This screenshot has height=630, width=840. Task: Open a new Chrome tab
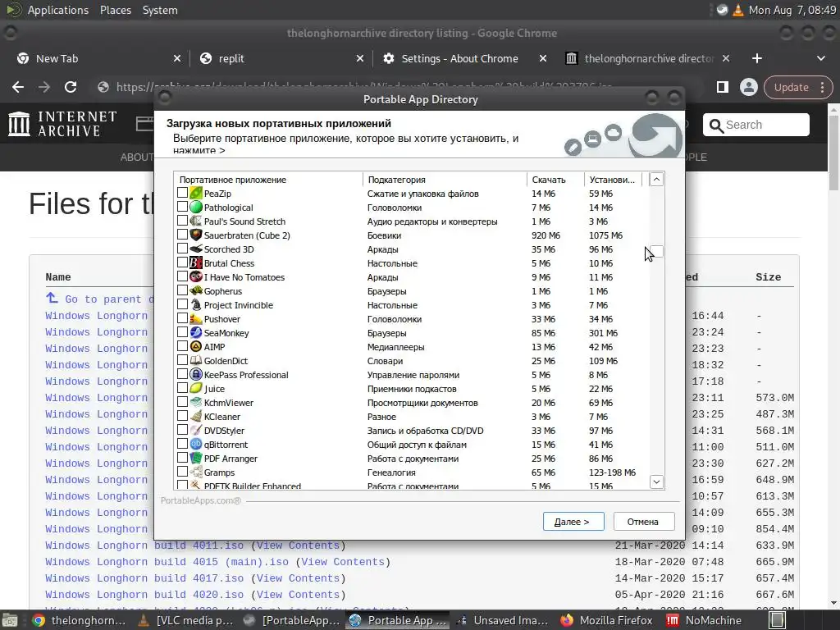pos(756,58)
